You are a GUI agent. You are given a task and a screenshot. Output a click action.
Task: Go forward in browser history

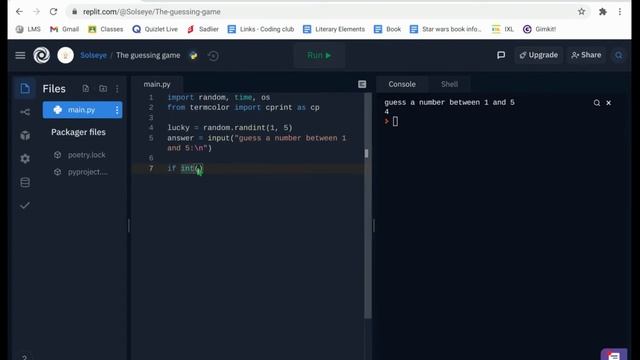tap(36, 12)
